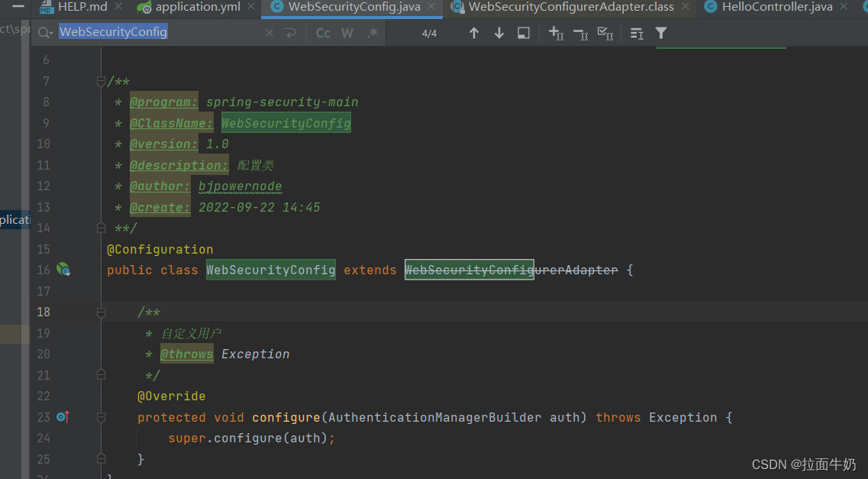Click spring-security-main text on line 8
Screen dimensions: 868x479
[x=282, y=102]
